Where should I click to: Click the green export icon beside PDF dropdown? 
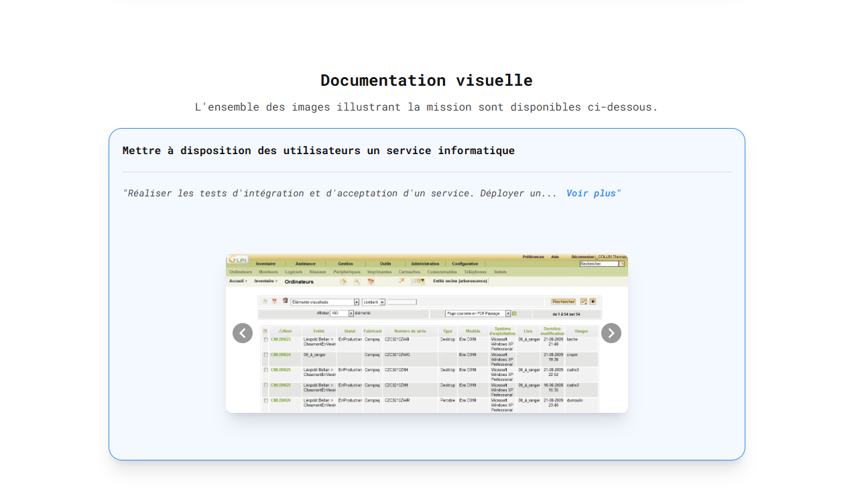click(x=515, y=314)
